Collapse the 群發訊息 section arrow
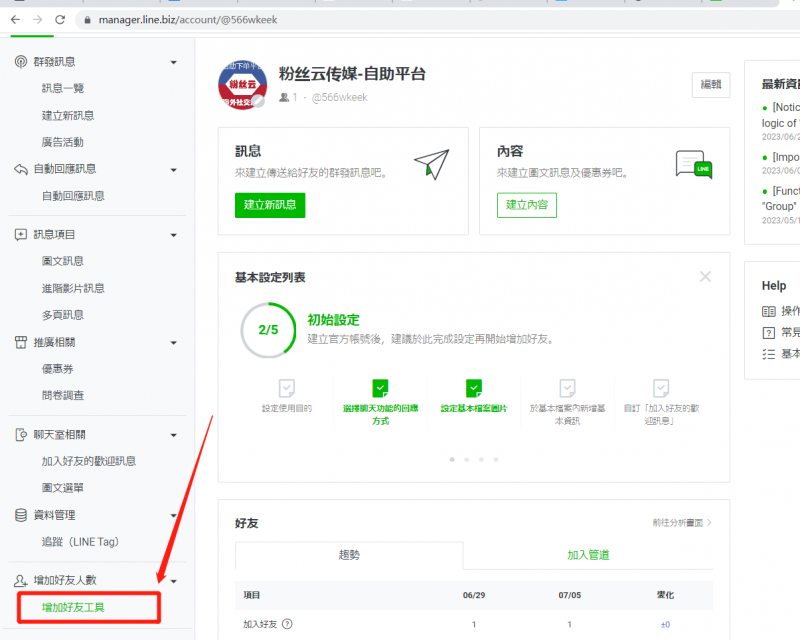This screenshot has height=640, width=800. 173,62
